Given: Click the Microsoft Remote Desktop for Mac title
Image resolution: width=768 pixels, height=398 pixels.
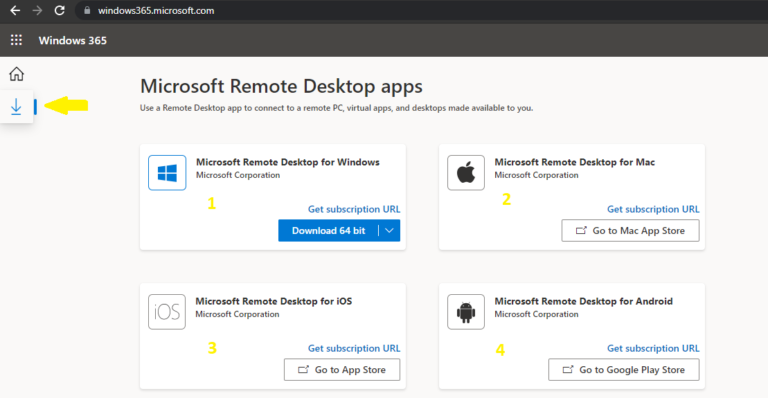Looking at the screenshot, I should tap(575, 162).
